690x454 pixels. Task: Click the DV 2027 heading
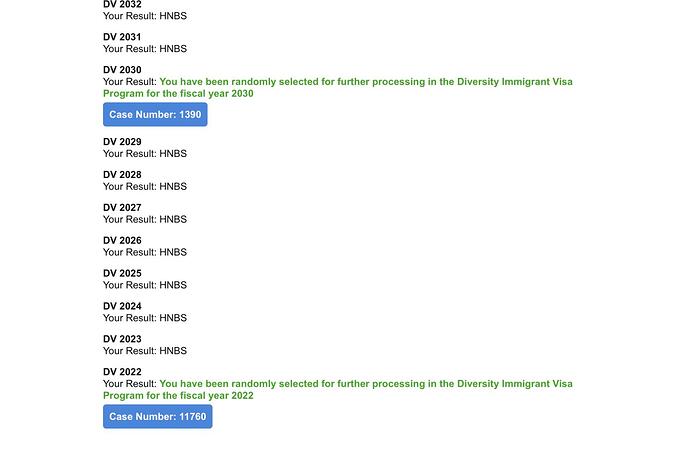tap(122, 208)
